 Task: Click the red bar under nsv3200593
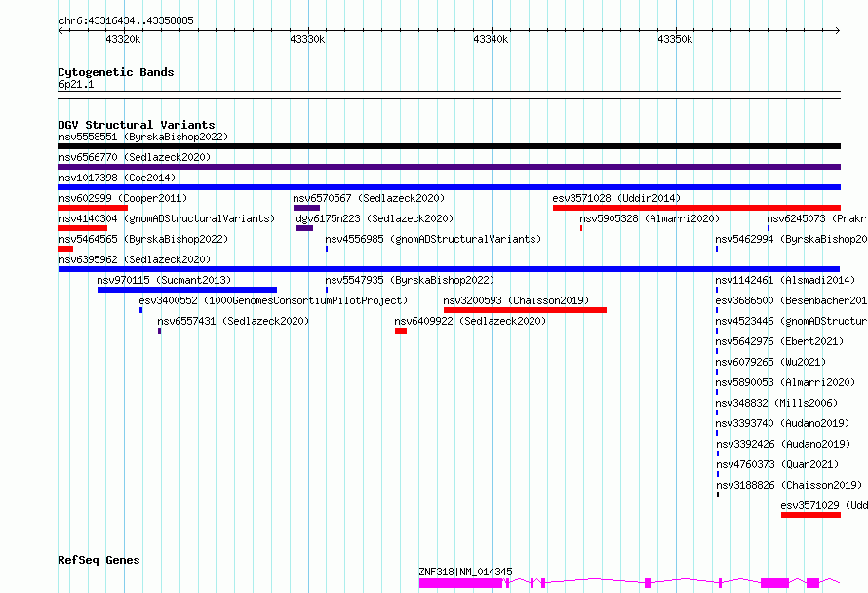pos(525,310)
